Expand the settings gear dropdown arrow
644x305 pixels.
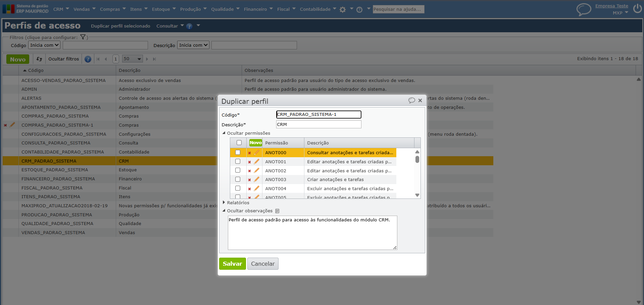(352, 9)
